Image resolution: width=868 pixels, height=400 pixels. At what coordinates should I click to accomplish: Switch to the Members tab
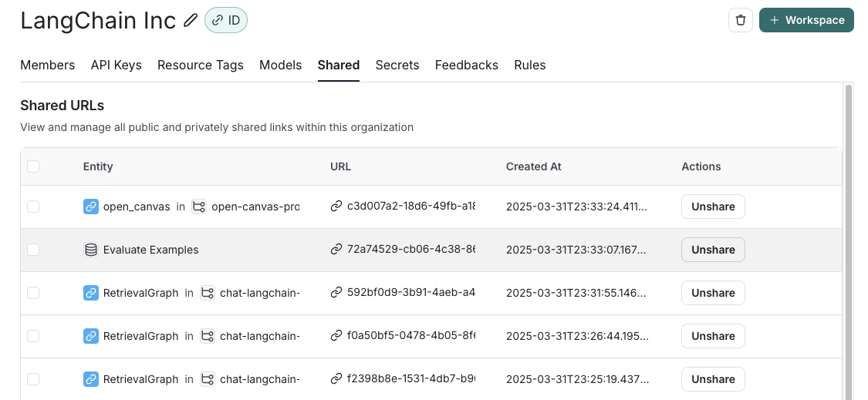[47, 66]
